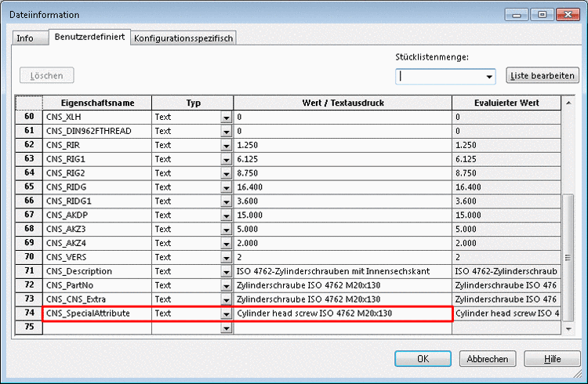
Task: Click the value 1.250 for CNS_RIR
Action: pos(343,145)
